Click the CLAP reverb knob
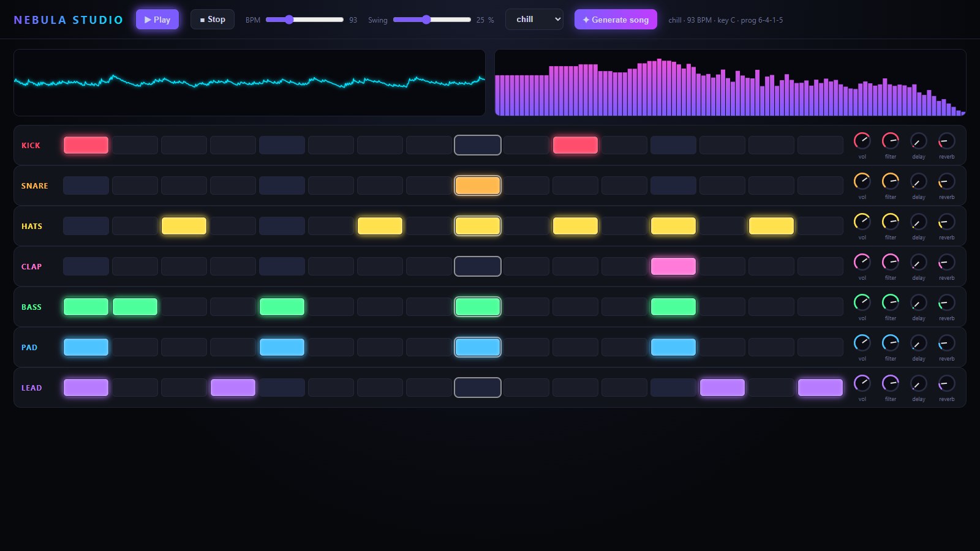This screenshot has height=551, width=980. pos(947,262)
